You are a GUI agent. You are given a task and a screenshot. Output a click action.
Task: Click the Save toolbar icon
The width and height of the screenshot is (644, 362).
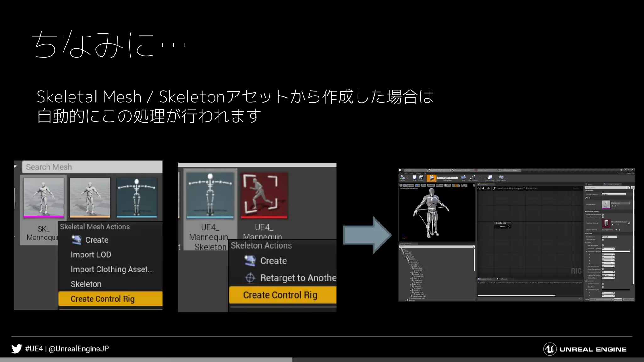[414, 178]
